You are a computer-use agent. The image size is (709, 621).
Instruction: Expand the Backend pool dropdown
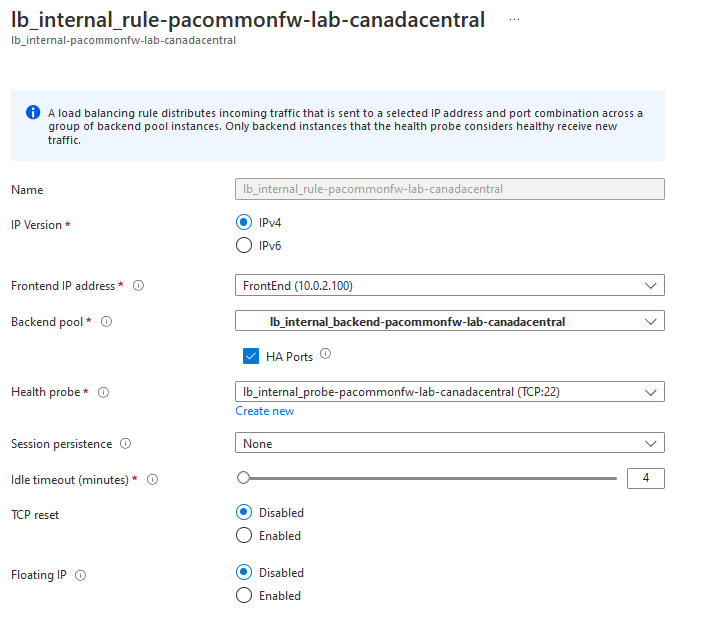pos(449,322)
